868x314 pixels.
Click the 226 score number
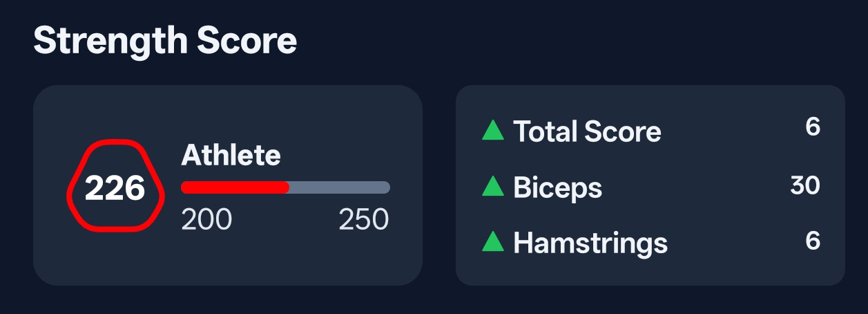[115, 189]
